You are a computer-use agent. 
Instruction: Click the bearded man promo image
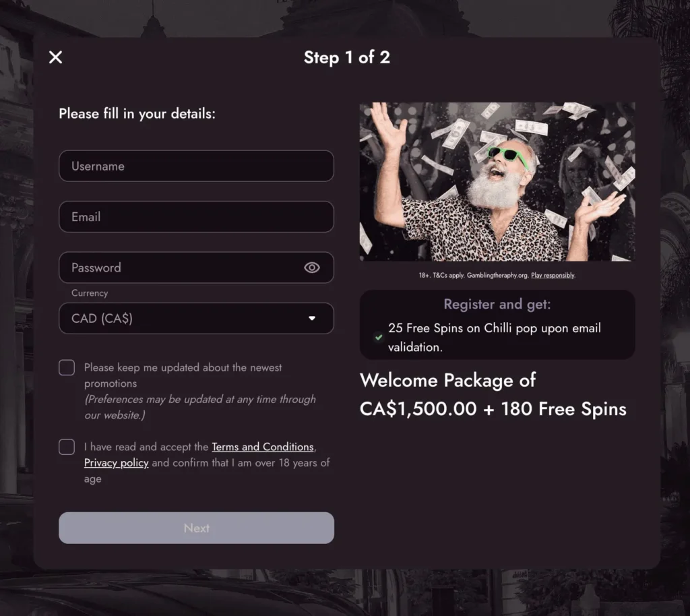pyautogui.click(x=497, y=181)
